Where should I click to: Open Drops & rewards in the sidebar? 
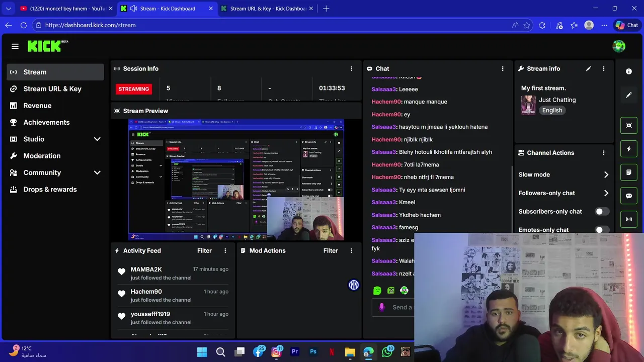coord(55,190)
